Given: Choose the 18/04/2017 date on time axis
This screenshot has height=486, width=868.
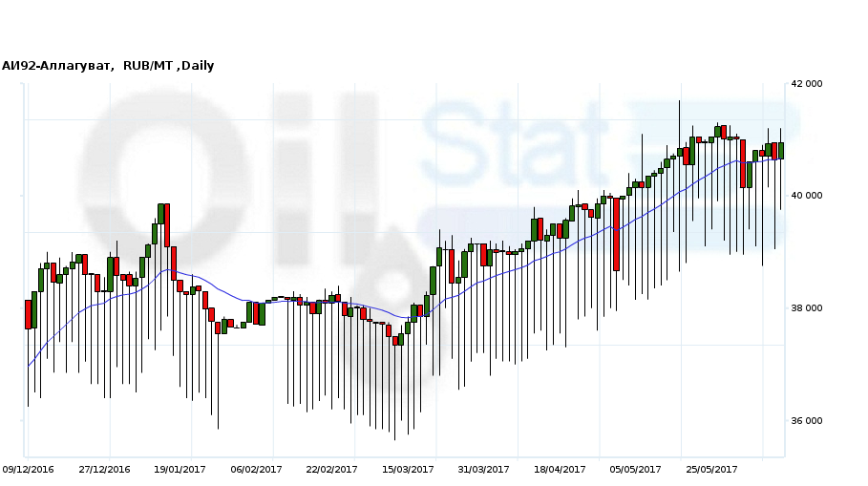Looking at the screenshot, I should tap(560, 469).
